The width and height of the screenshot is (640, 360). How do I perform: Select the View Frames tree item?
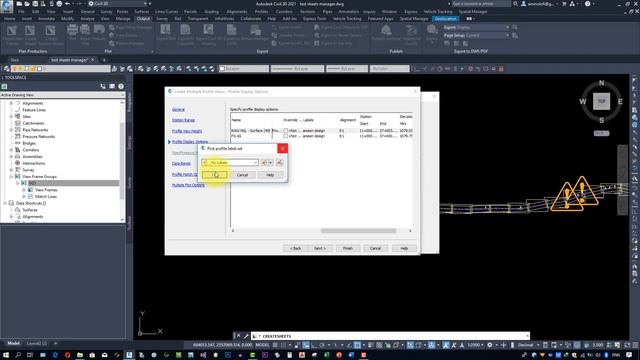click(x=46, y=190)
